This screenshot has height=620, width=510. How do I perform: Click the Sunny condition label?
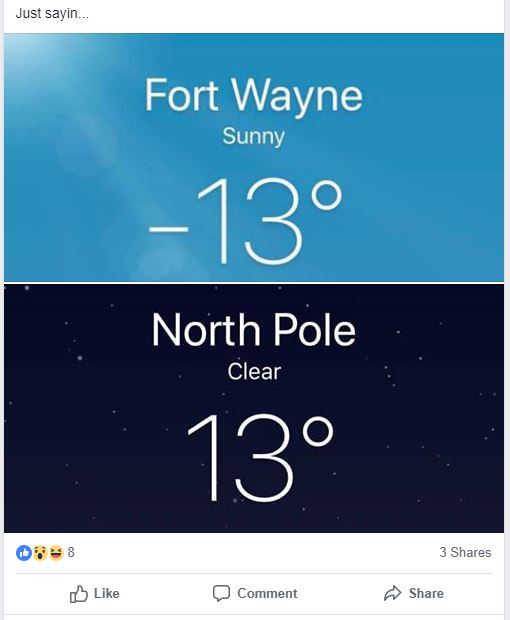click(x=253, y=137)
